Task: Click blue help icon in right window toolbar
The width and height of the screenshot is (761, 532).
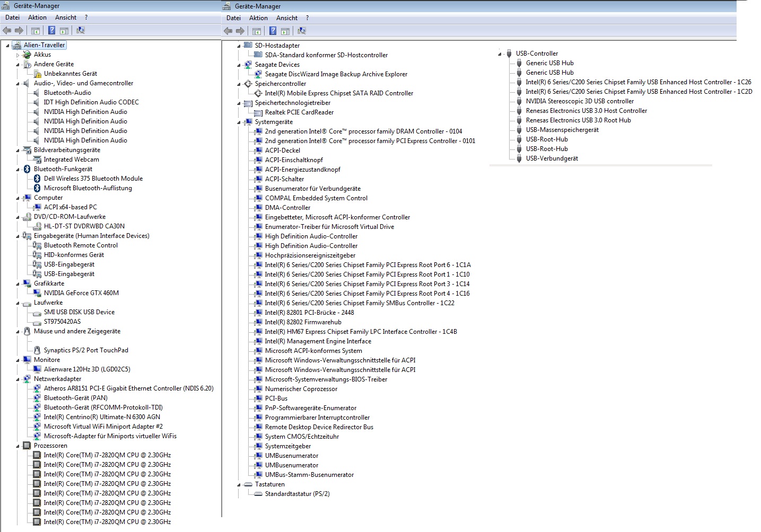Action: pyautogui.click(x=273, y=31)
